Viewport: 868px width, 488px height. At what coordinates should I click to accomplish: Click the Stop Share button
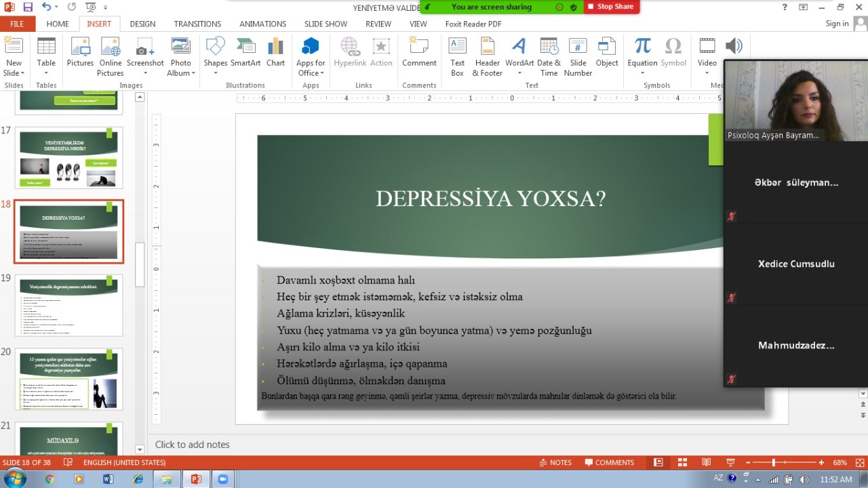click(x=610, y=7)
